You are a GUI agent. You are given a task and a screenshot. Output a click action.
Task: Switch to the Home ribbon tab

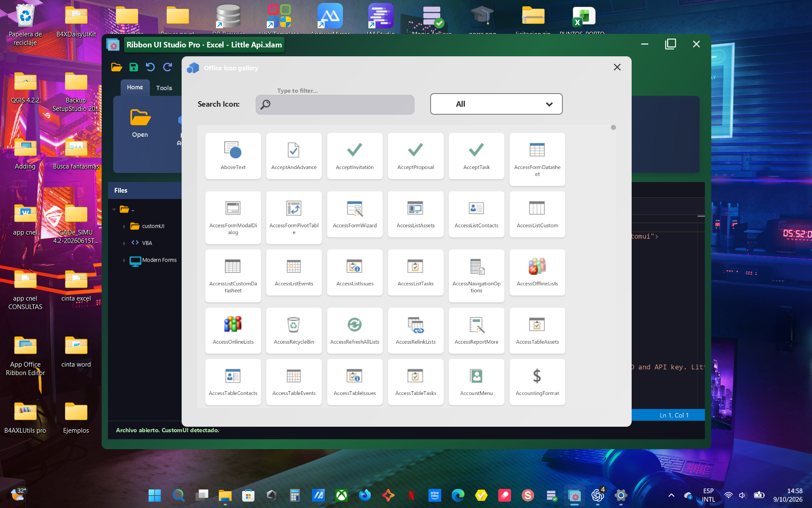point(135,87)
